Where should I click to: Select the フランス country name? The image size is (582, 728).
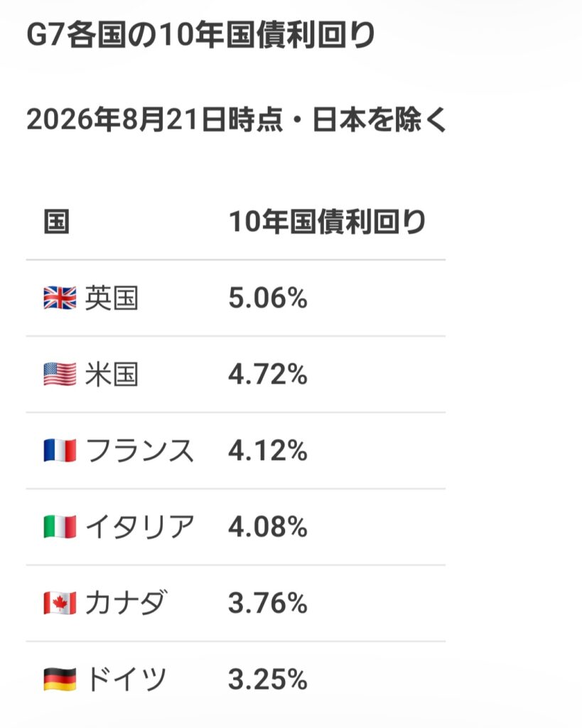click(x=140, y=450)
